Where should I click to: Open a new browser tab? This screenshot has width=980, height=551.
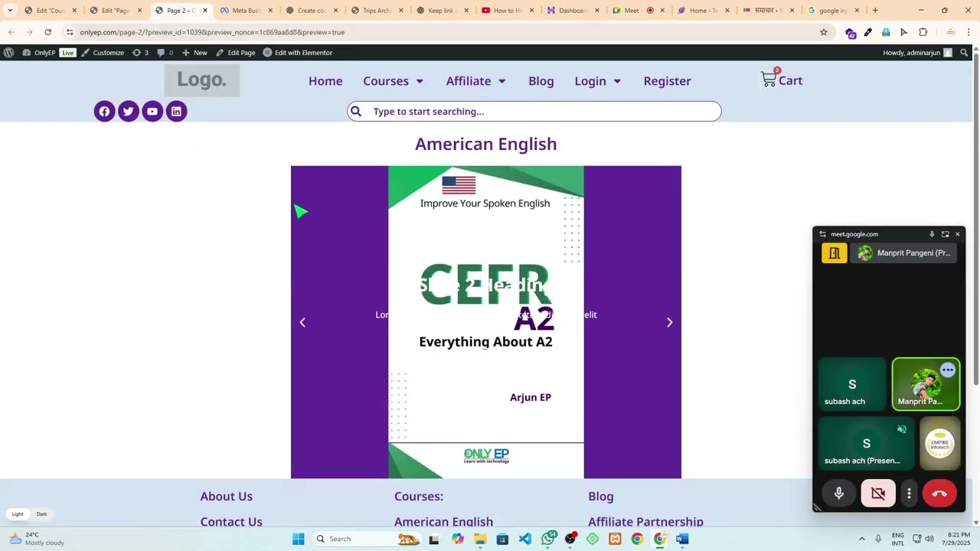coord(875,11)
